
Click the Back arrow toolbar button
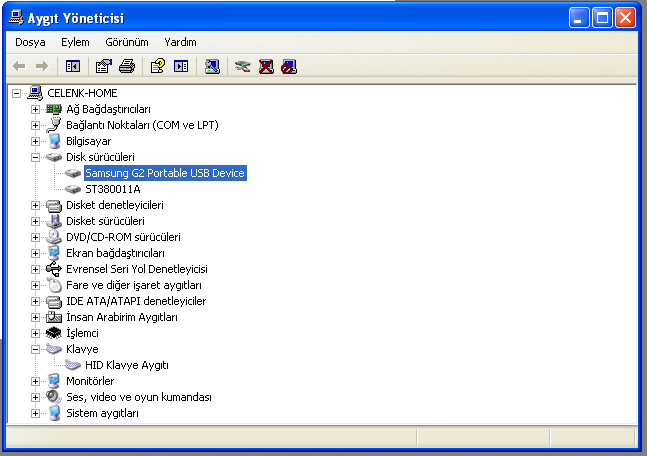coord(19,66)
